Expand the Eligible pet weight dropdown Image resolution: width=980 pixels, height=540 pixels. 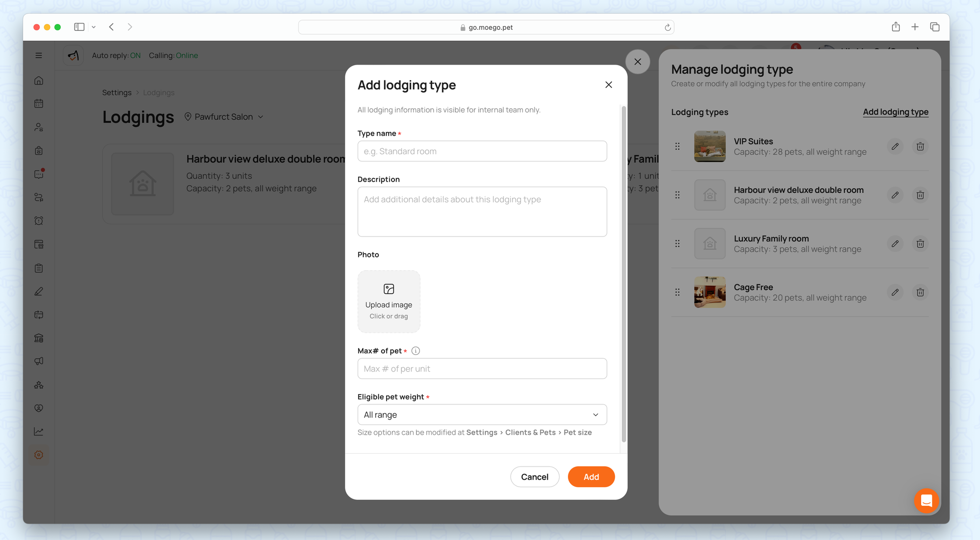pos(482,415)
